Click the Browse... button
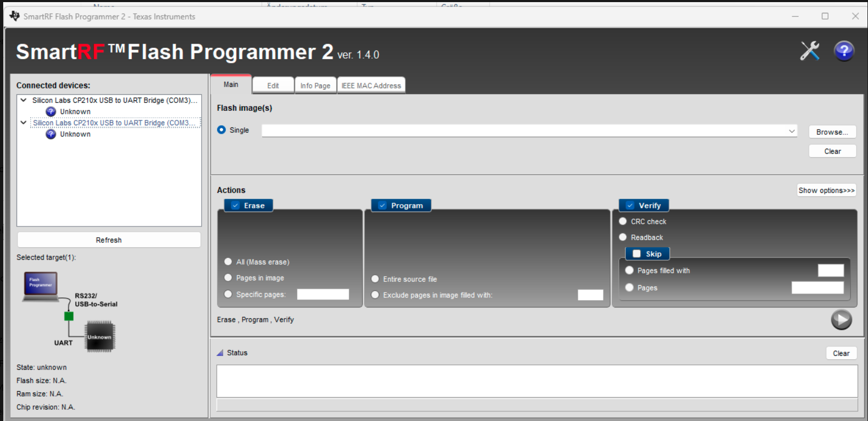868x421 pixels. pyautogui.click(x=832, y=132)
